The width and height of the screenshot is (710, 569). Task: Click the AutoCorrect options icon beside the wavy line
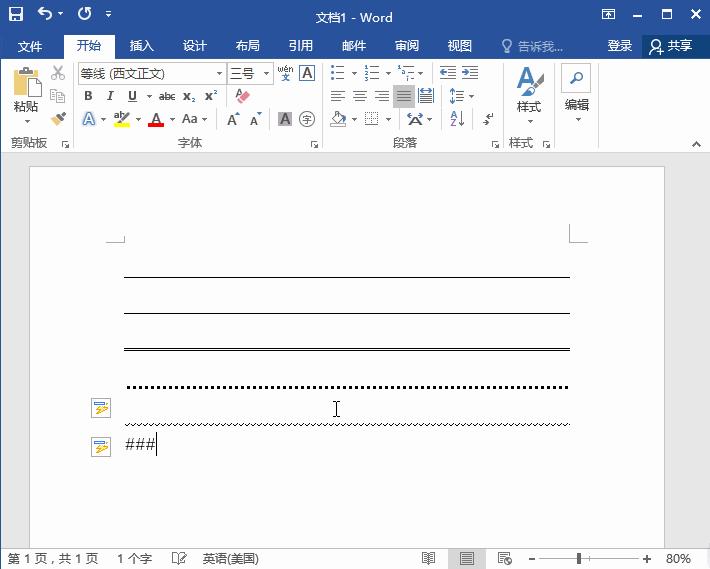(x=101, y=408)
